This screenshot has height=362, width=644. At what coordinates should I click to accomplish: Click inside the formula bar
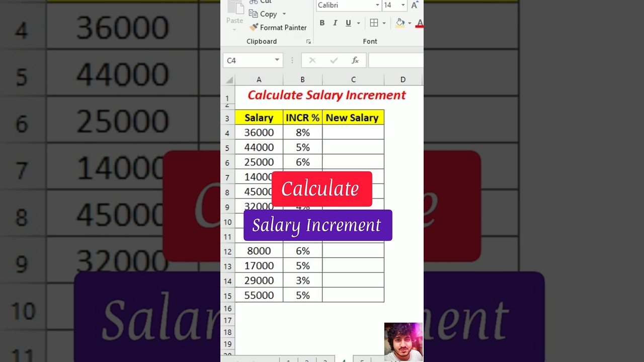[x=397, y=60]
